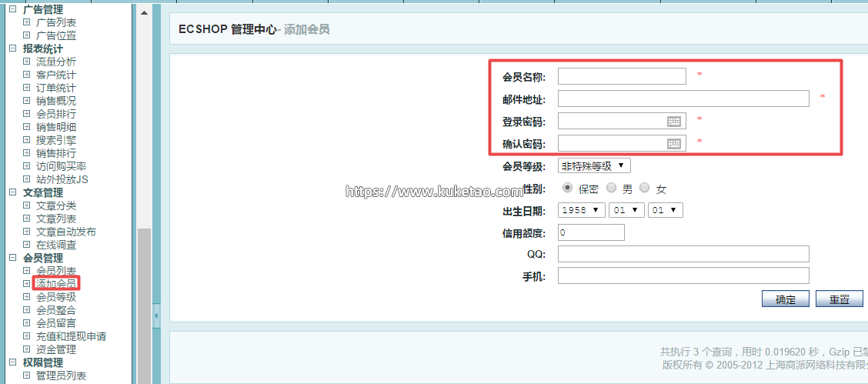The height and width of the screenshot is (384, 868).
Task: Click the 信用额度 input field
Action: pos(591,232)
